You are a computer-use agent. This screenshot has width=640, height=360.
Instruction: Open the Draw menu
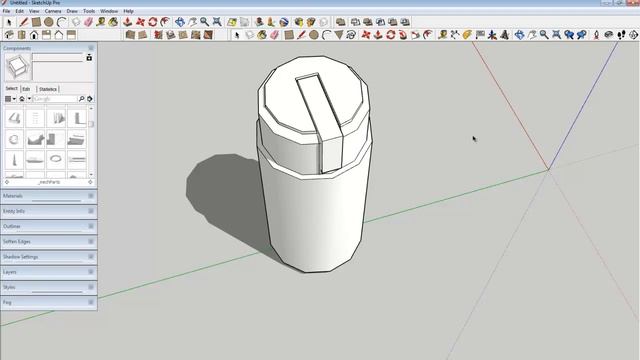(72, 11)
